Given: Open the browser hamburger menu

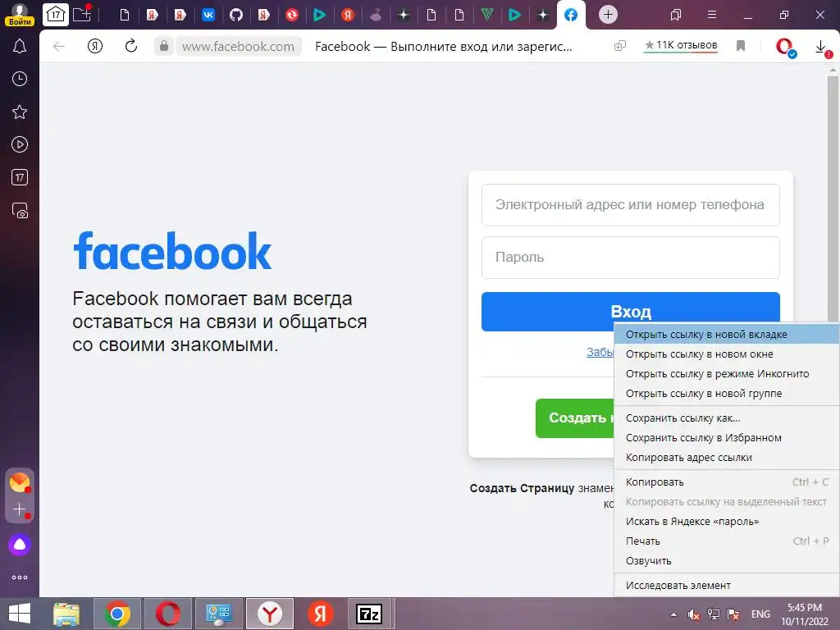Looking at the screenshot, I should tap(711, 15).
